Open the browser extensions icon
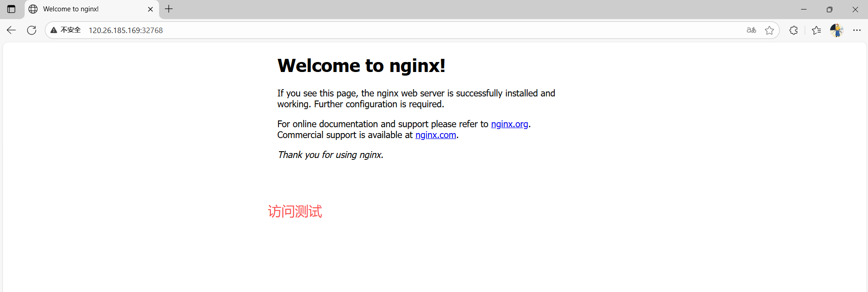The width and height of the screenshot is (868, 292). tap(793, 30)
